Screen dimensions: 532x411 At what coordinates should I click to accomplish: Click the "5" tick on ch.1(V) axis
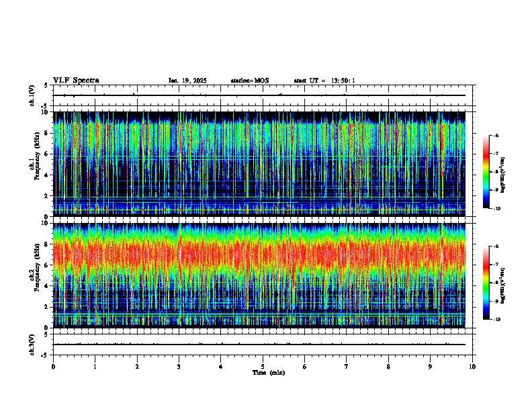point(46,86)
